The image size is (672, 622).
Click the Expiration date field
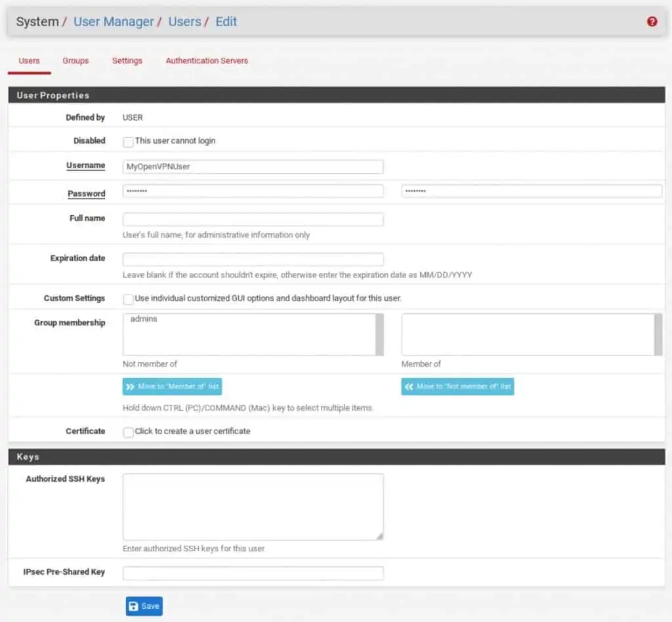[253, 259]
